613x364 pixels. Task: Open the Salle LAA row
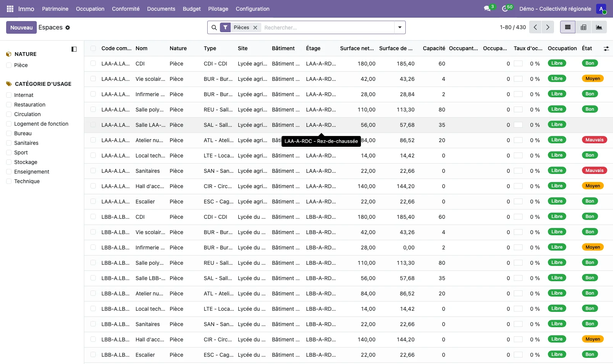click(x=348, y=125)
